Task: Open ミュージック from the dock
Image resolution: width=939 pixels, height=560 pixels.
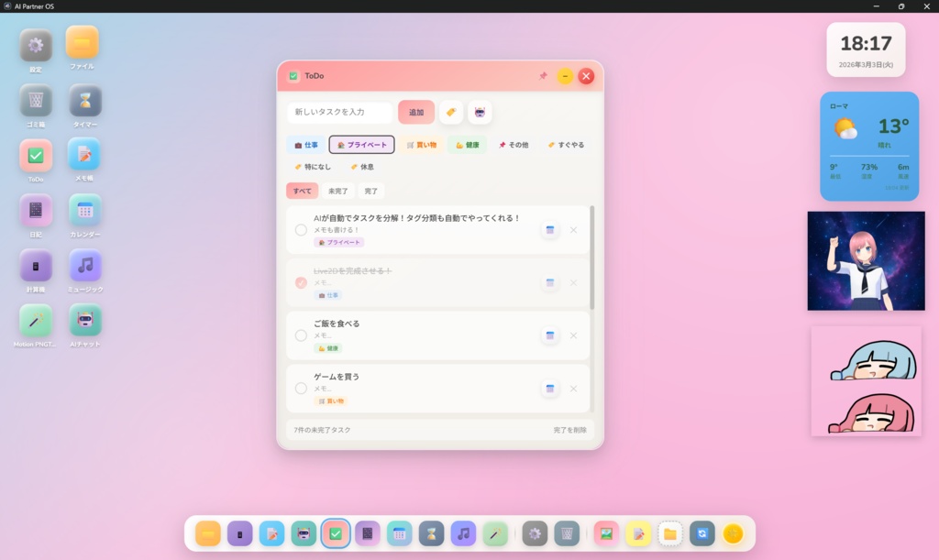Action: tap(463, 533)
